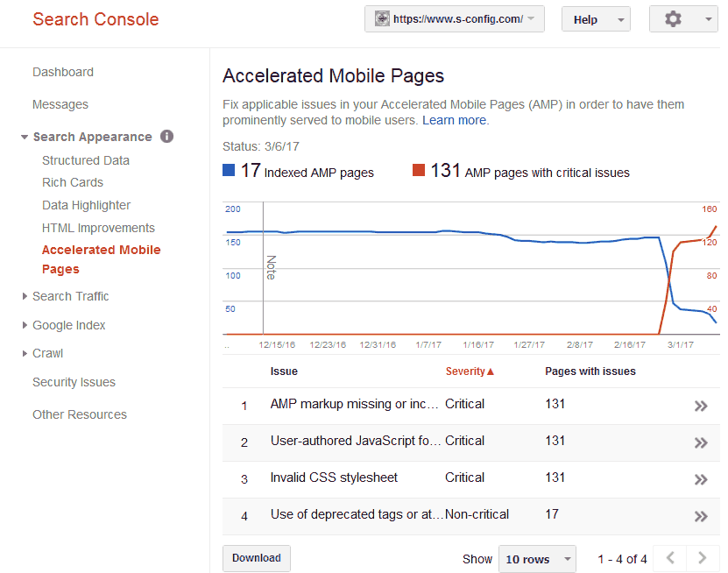Click the 12/15/16 date on chart axis
Image resolution: width=728 pixels, height=573 pixels.
(277, 345)
